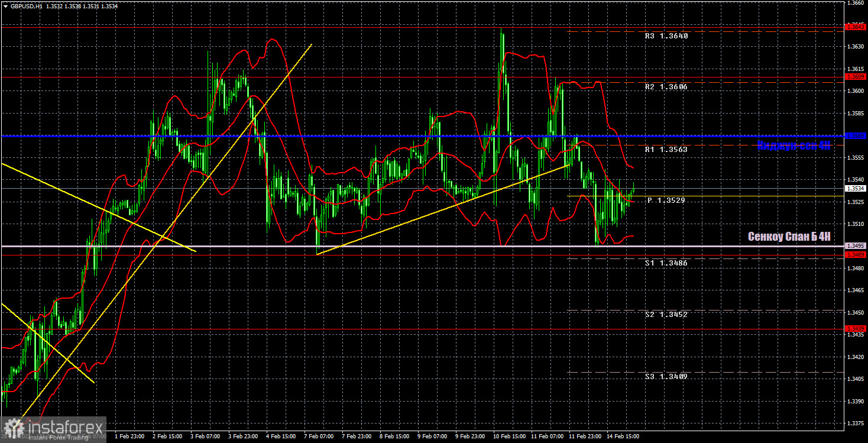Click the red 1.3643 price tag

point(856,27)
